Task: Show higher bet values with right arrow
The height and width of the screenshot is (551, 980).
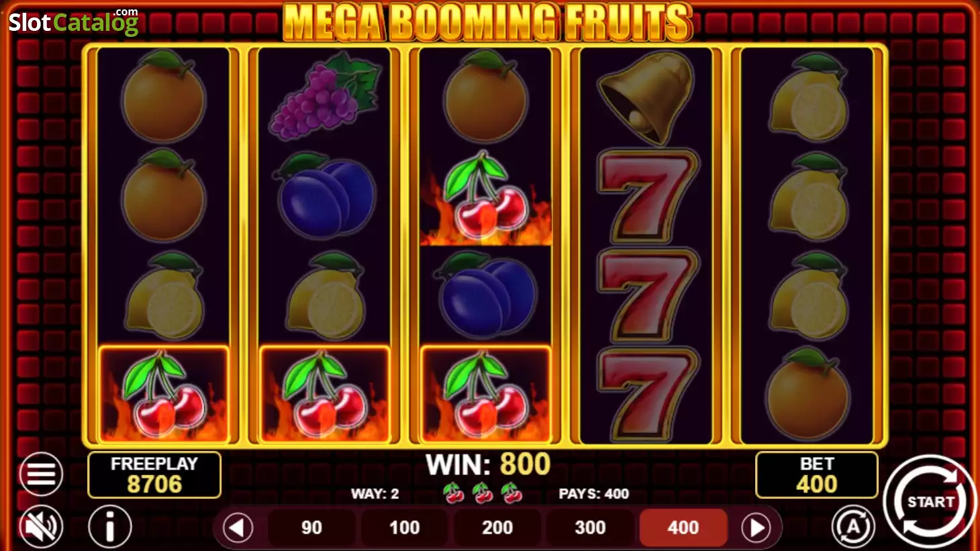Action: point(756,528)
